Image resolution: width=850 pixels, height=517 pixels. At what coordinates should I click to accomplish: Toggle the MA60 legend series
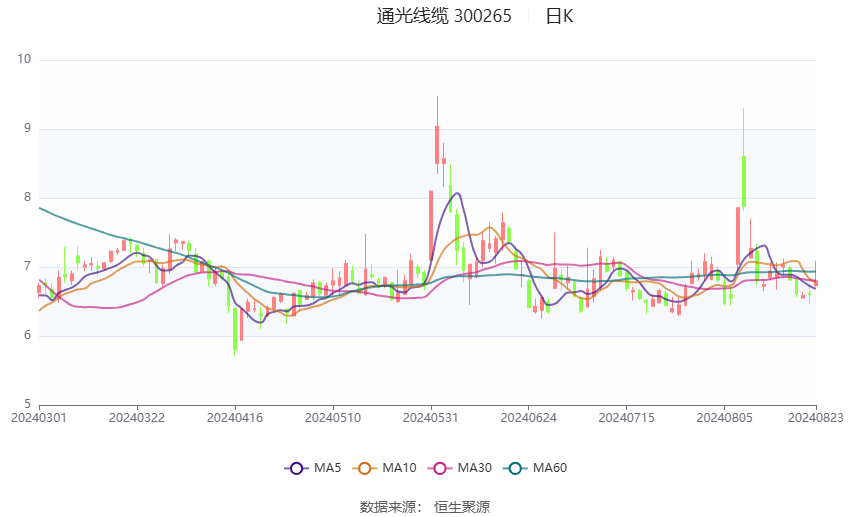535,468
